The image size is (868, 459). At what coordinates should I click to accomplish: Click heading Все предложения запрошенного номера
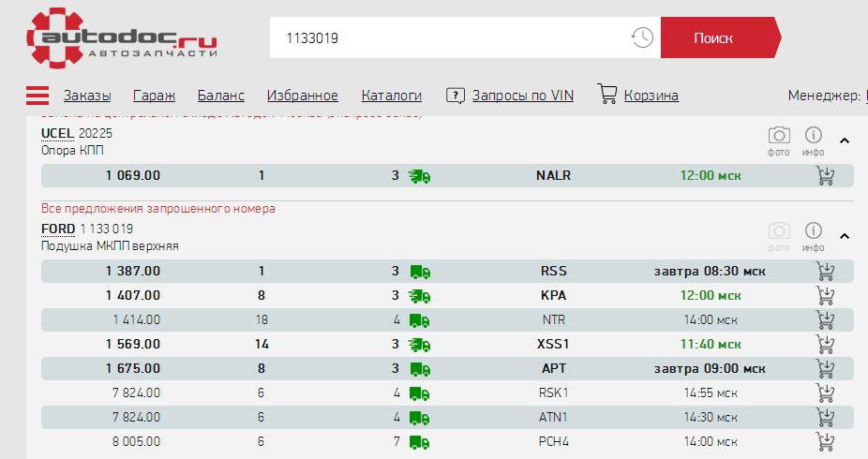pyautogui.click(x=157, y=209)
